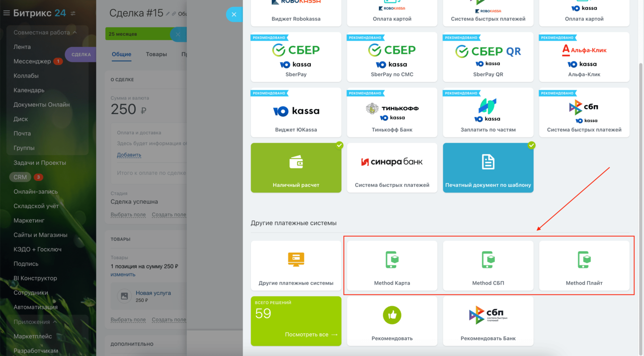Select the Альфа-Клик payment tile
644x356 pixels.
(584, 57)
